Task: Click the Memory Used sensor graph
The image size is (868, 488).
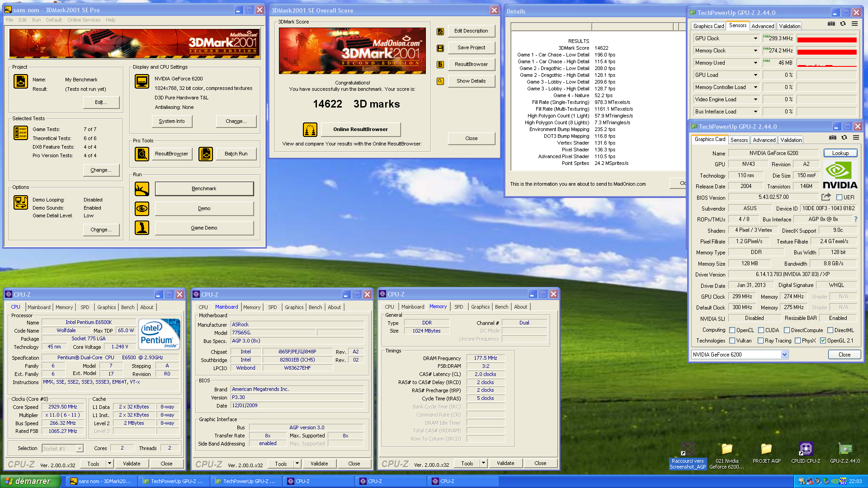Action: 827,63
